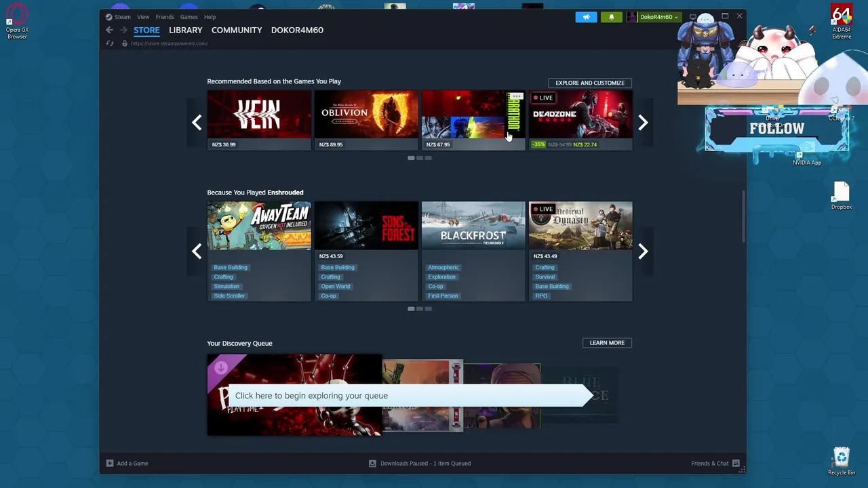Click Atmospheric tag under Blackfrost
Viewport: 868px width, 488px height.
[x=443, y=268]
